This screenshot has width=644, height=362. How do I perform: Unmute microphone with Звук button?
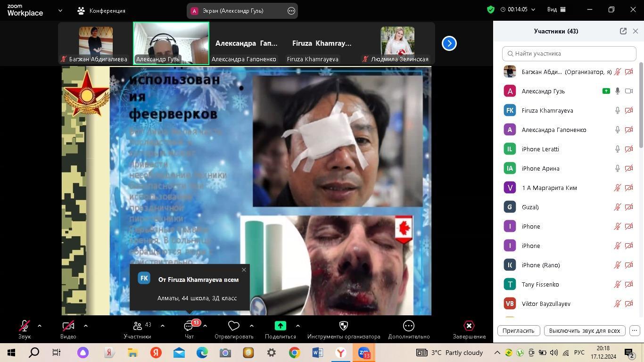click(x=25, y=326)
